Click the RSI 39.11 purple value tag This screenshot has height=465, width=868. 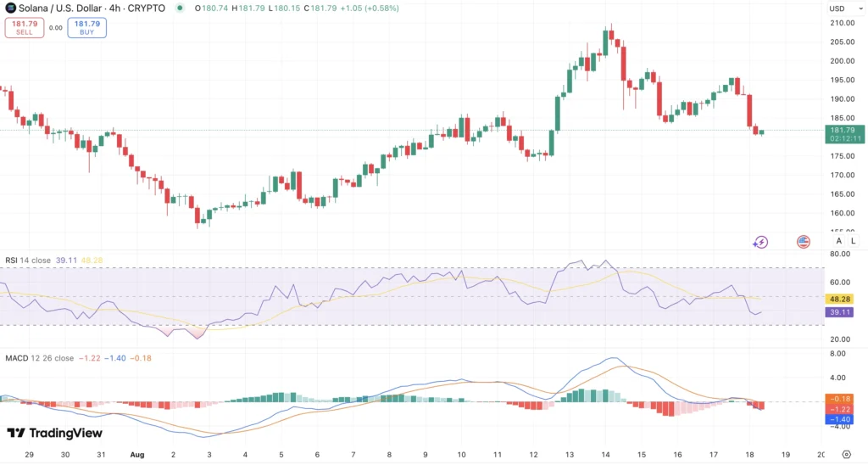pos(839,312)
